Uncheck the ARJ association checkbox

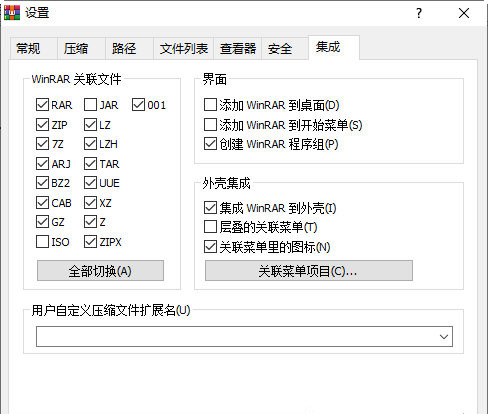[x=42, y=164]
